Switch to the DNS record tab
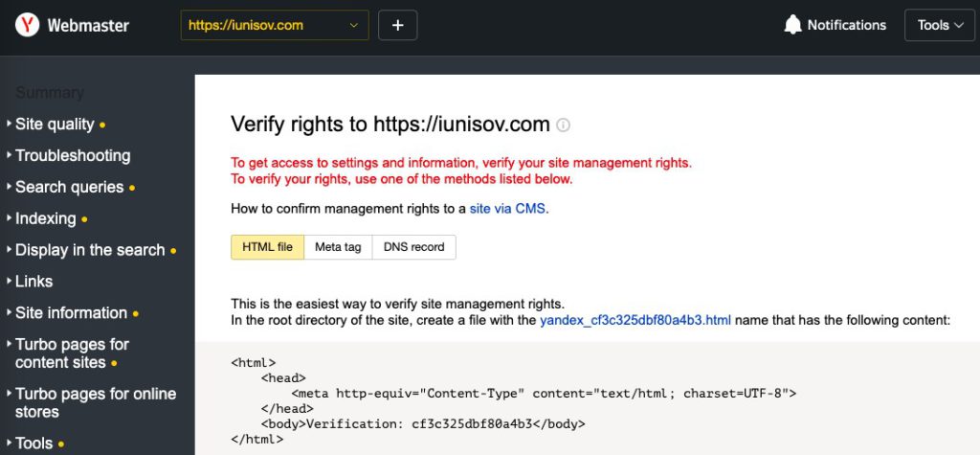Screen dimensions: 980x455 tap(413, 247)
